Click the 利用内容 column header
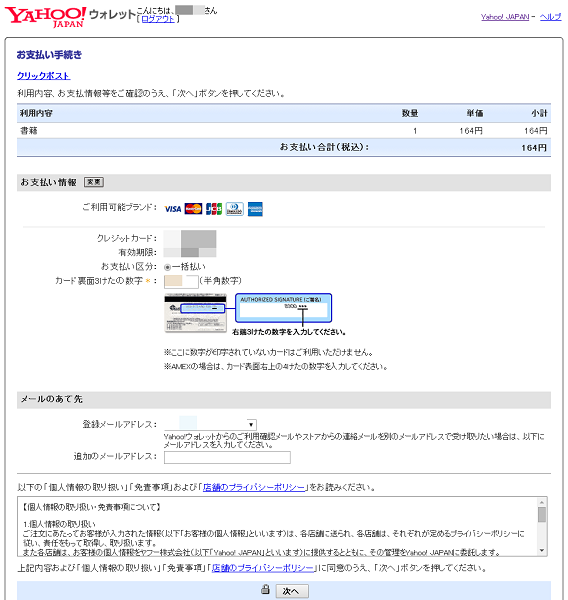 [36, 113]
